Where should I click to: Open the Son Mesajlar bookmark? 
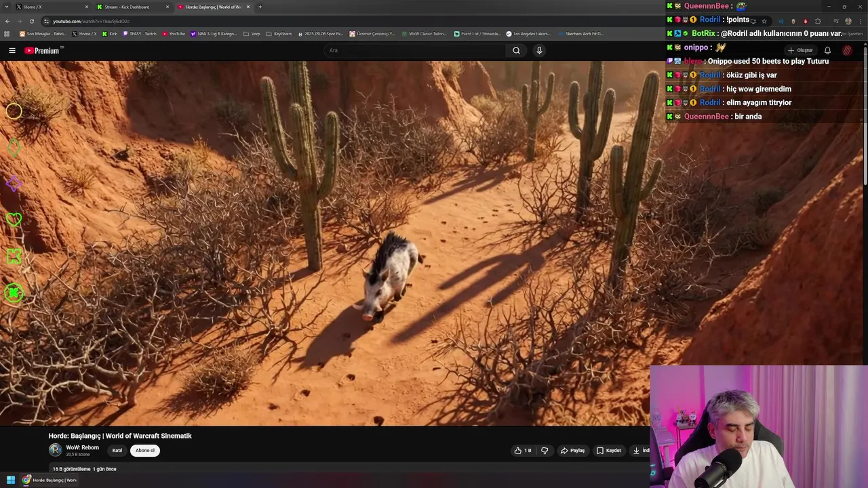click(x=43, y=33)
